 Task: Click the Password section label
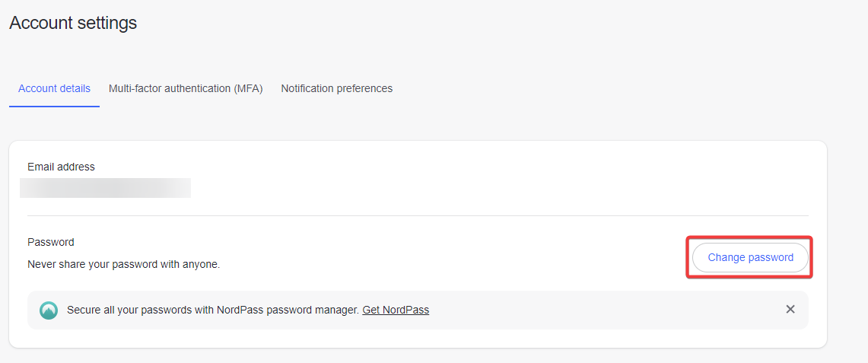coord(51,242)
